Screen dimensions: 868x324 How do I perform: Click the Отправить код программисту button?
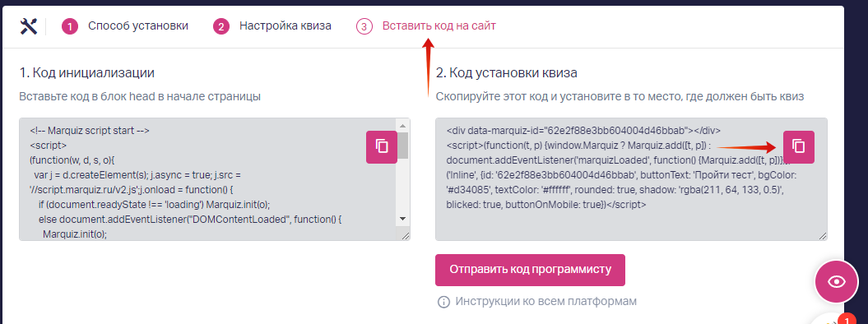530,270
